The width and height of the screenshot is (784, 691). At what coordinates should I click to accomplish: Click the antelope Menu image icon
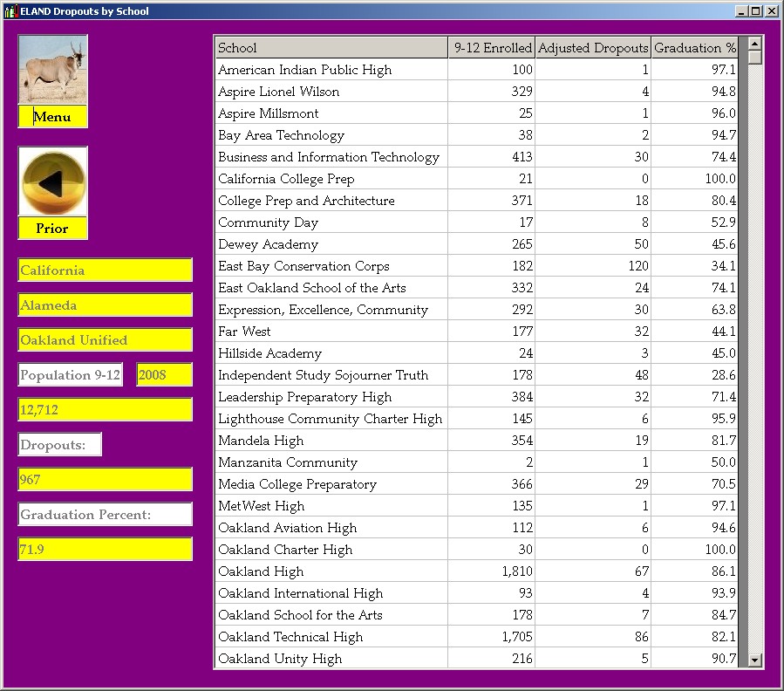52,71
